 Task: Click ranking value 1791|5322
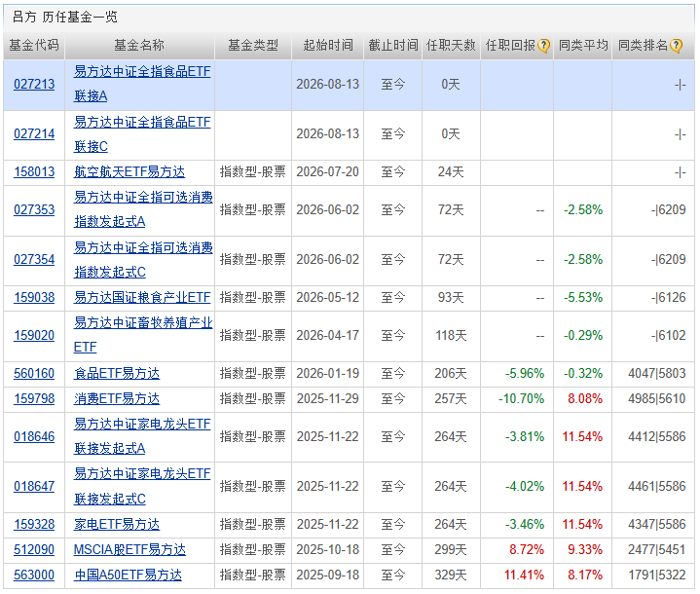[657, 575]
